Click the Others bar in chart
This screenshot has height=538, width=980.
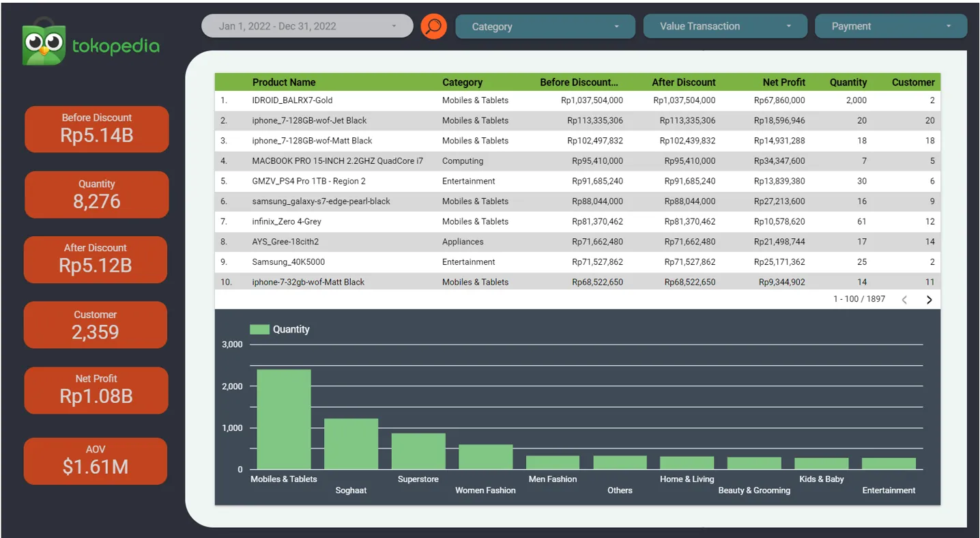coord(620,463)
